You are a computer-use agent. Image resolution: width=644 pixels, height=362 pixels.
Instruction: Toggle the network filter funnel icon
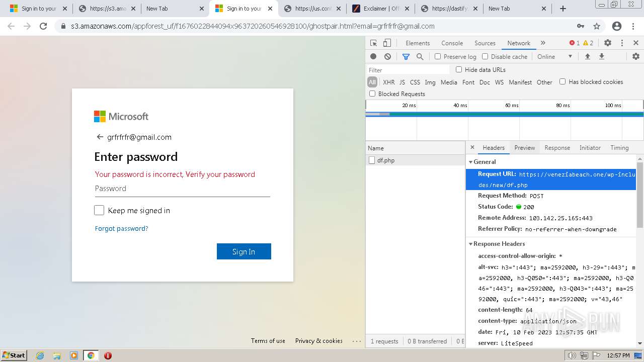click(x=406, y=57)
